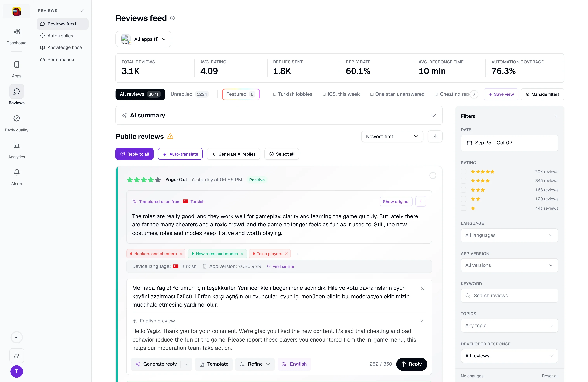Image resolution: width=588 pixels, height=382 pixels.
Task: Download reviews using the export icon
Action: tap(435, 136)
